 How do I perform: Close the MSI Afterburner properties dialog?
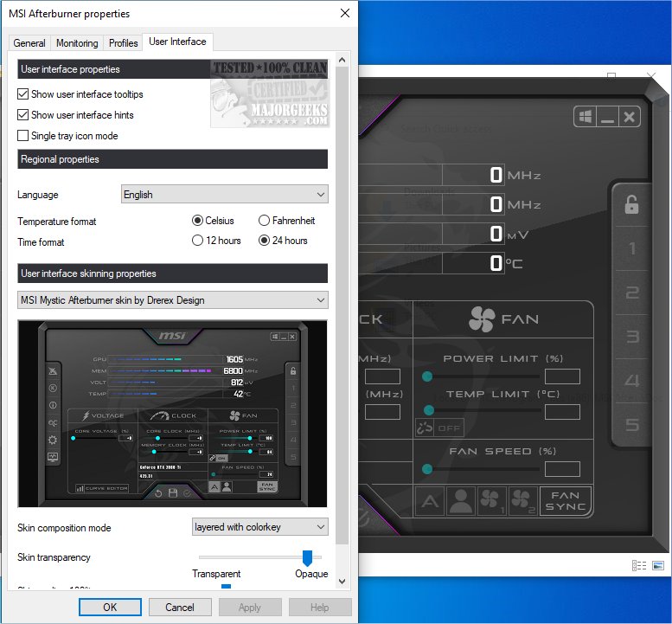pyautogui.click(x=345, y=13)
